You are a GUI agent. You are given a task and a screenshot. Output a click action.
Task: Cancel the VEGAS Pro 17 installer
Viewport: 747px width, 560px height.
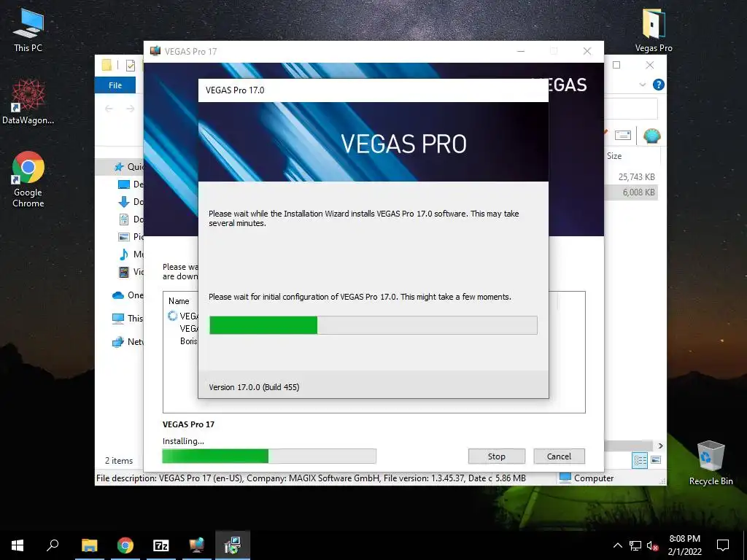click(559, 456)
